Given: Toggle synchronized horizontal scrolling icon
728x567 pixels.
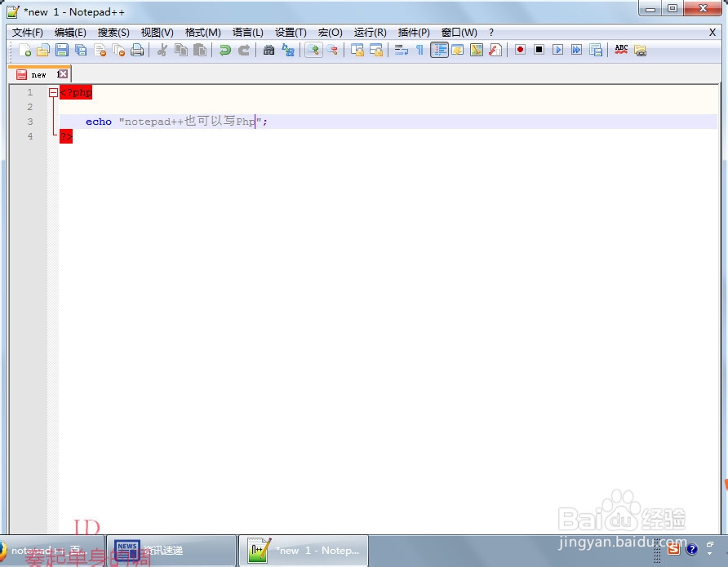Looking at the screenshot, I should point(376,50).
